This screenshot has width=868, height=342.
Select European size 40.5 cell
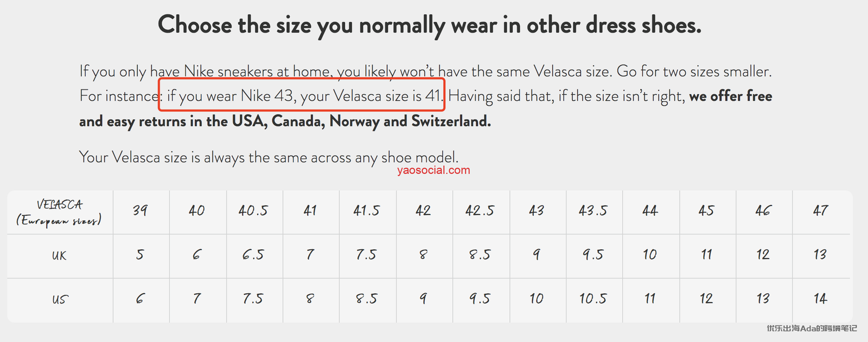[253, 211]
